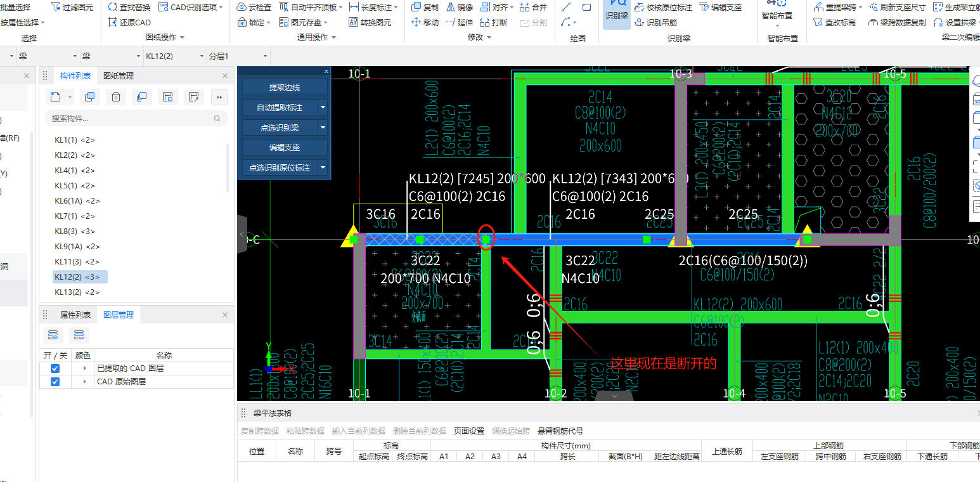
Task: Select KL12(2) <3> in component list
Action: click(80, 277)
